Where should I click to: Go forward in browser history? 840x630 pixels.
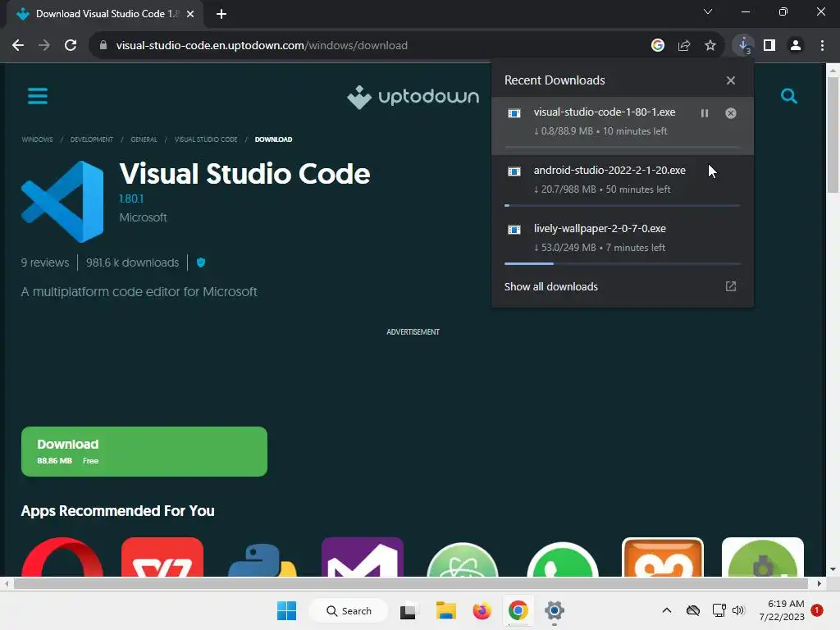[x=44, y=46]
